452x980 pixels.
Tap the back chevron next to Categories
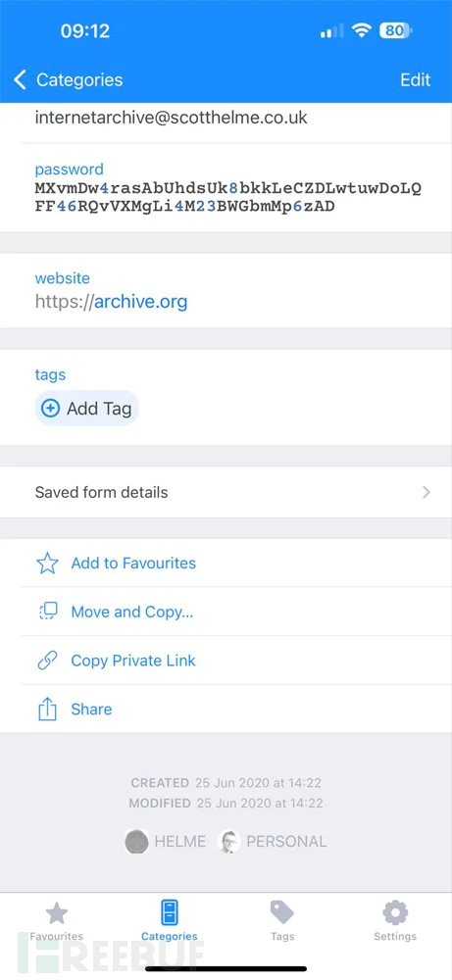(x=20, y=80)
